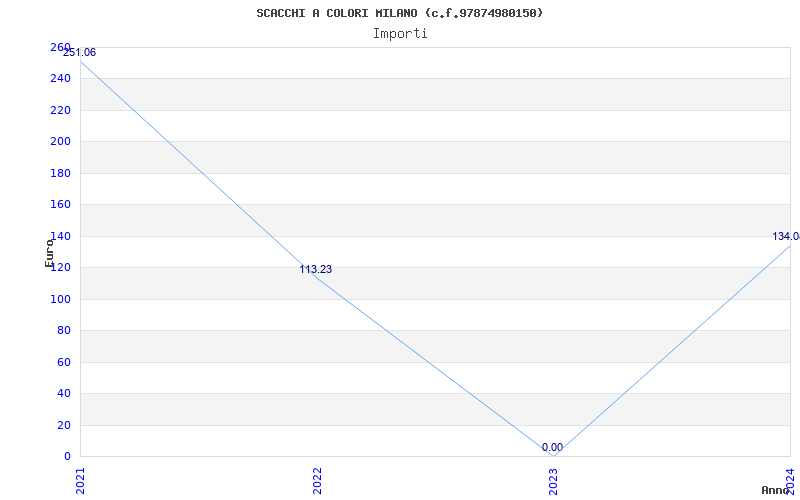Image resolution: width=800 pixels, height=500 pixels.
Task: Select the 113.23 data point label
Action: pos(315,269)
